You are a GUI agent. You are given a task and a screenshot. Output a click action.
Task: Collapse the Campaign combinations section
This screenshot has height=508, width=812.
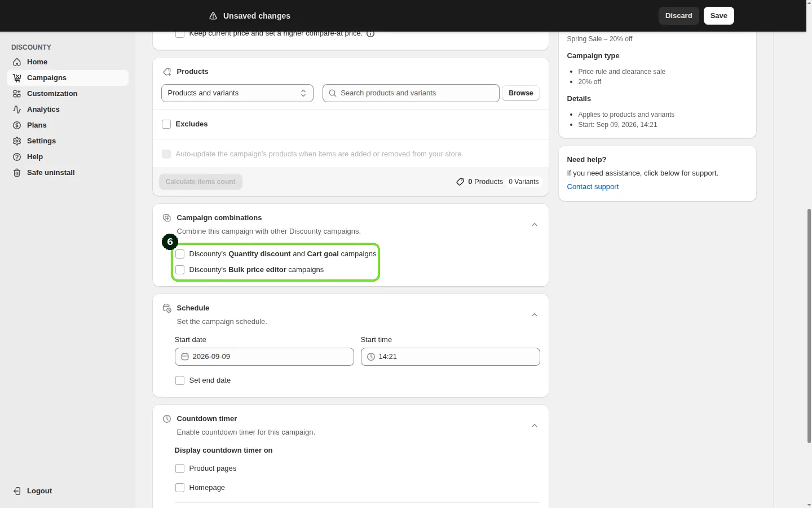(x=535, y=225)
